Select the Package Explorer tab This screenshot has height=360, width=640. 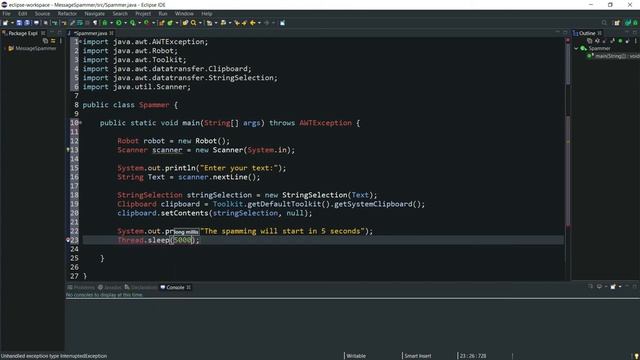tap(23, 33)
